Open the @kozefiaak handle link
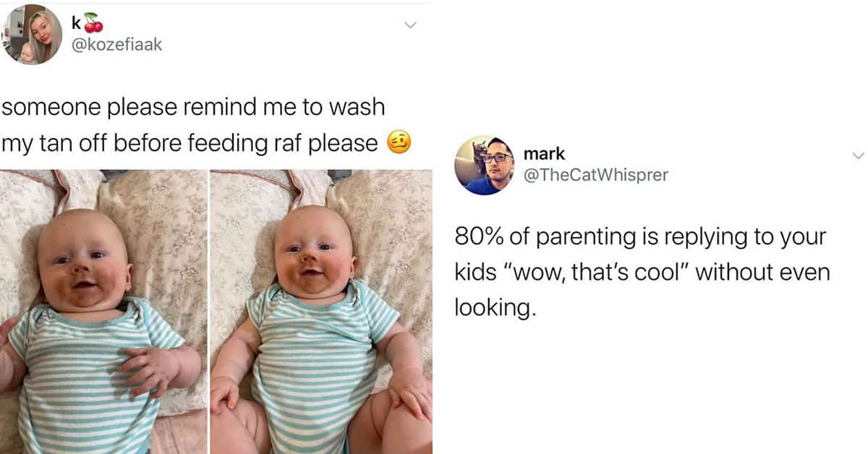 [x=117, y=46]
